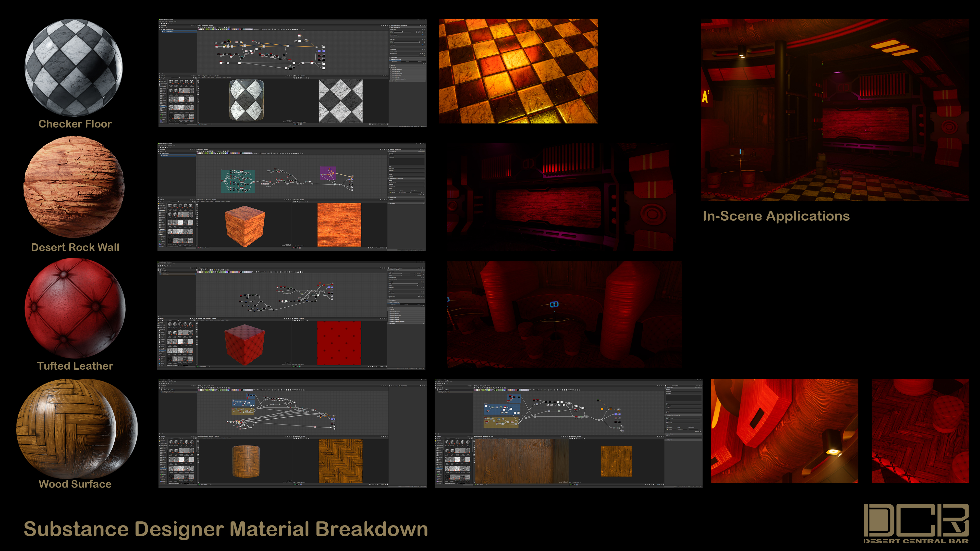Image resolution: width=980 pixels, height=551 pixels.
Task: Select the "Substance Designer Material Breakdown" title
Action: click(226, 529)
